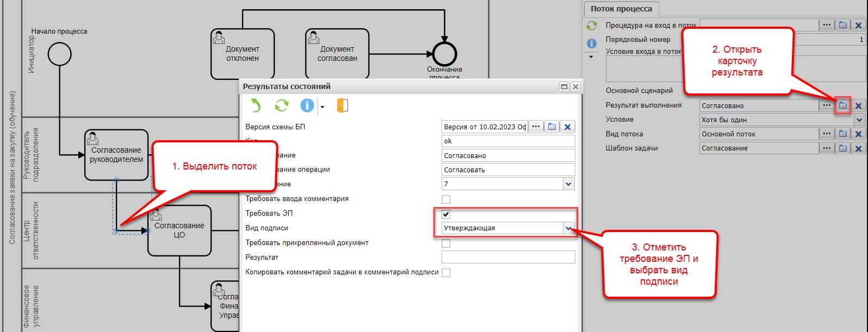Check Требовать прикрепленный документ
The height and width of the screenshot is (332, 868).
pyautogui.click(x=446, y=243)
